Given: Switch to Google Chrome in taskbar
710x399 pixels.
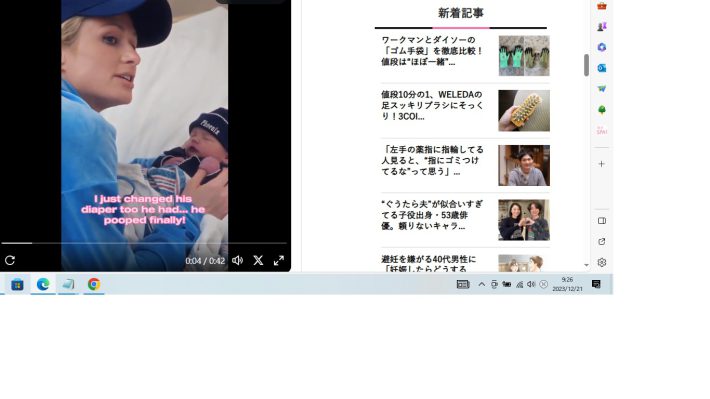Looking at the screenshot, I should [94, 284].
